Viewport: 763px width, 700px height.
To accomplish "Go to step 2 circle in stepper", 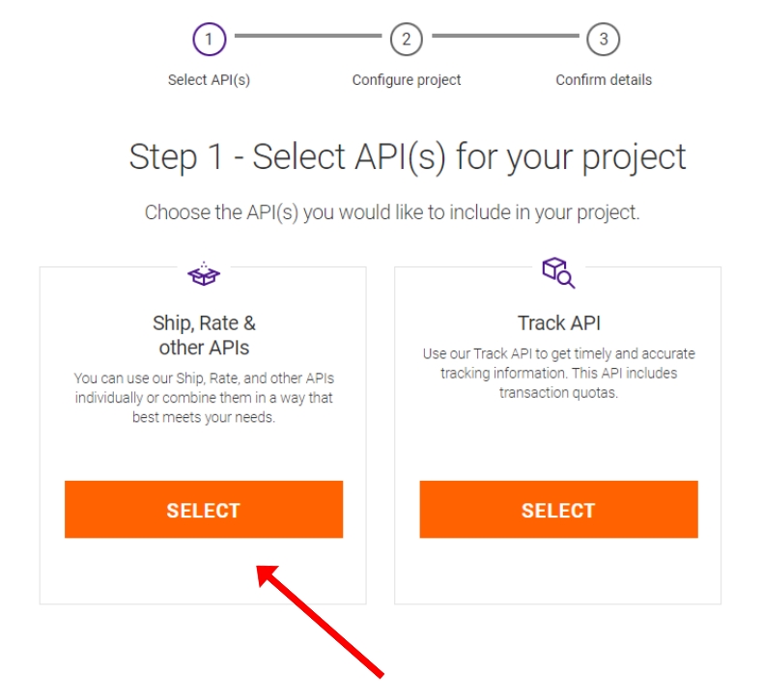I will click(407, 40).
